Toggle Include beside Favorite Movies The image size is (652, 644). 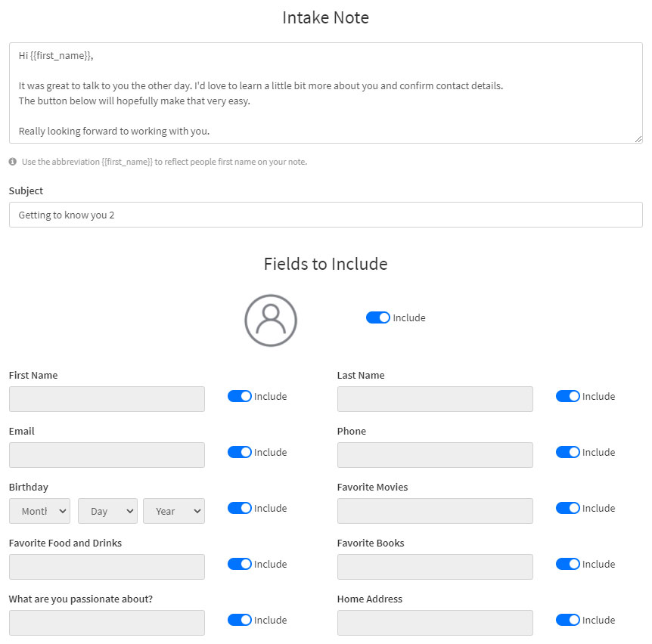[x=567, y=508]
